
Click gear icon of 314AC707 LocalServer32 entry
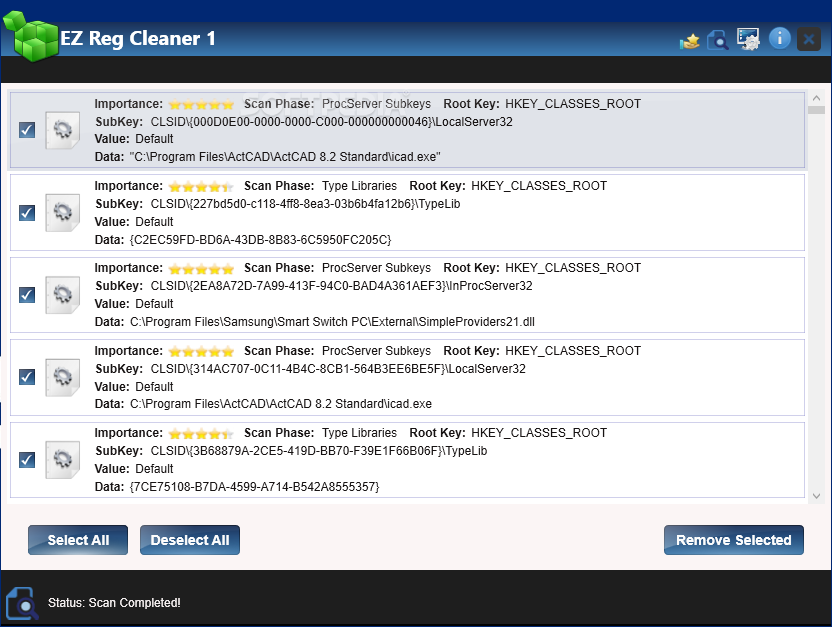click(x=63, y=377)
